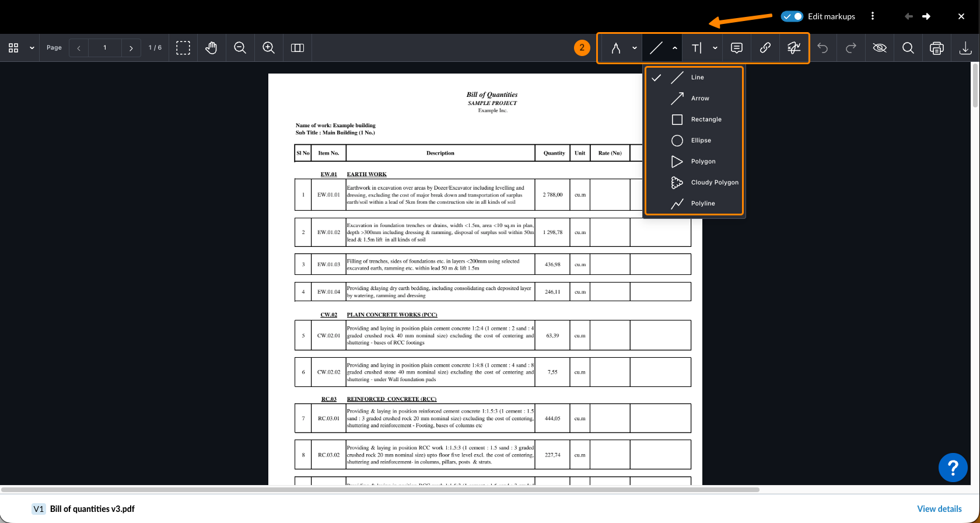Turn off the Edit markups switch
The height and width of the screenshot is (523, 980).
click(792, 16)
